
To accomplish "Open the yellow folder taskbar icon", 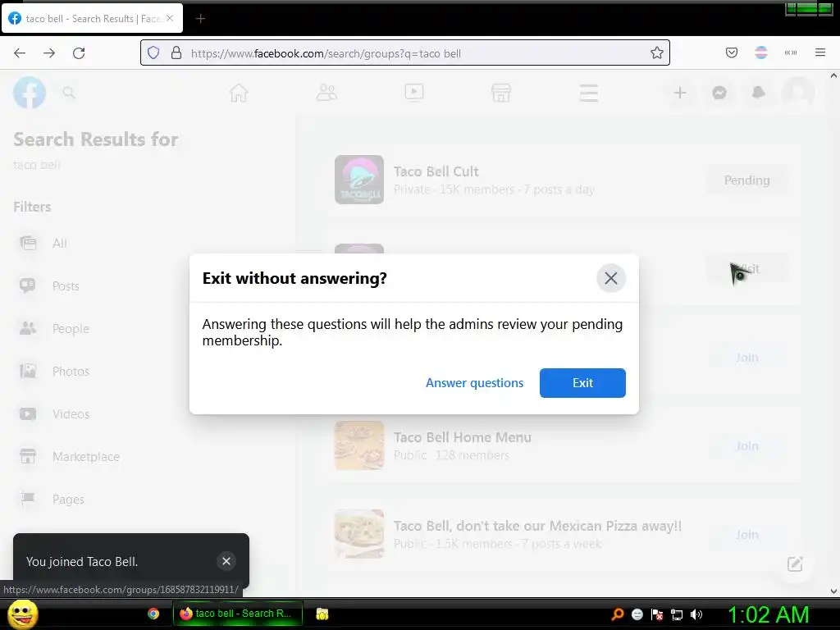I will (x=322, y=614).
